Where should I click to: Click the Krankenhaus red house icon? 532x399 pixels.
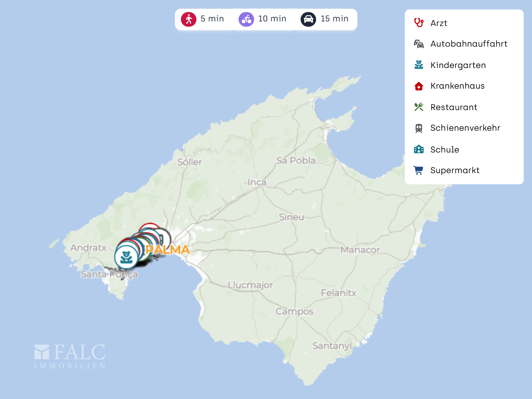[419, 86]
